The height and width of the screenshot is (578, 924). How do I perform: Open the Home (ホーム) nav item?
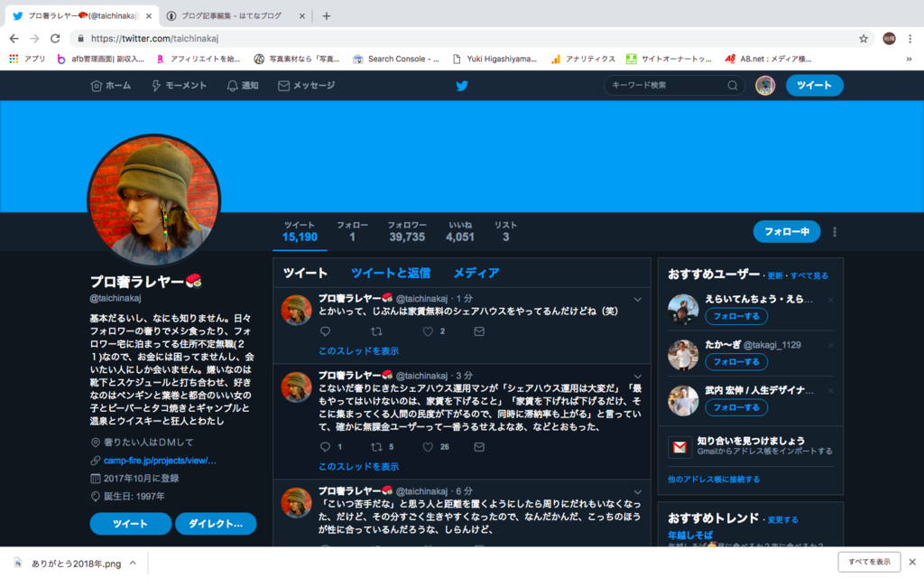(111, 86)
